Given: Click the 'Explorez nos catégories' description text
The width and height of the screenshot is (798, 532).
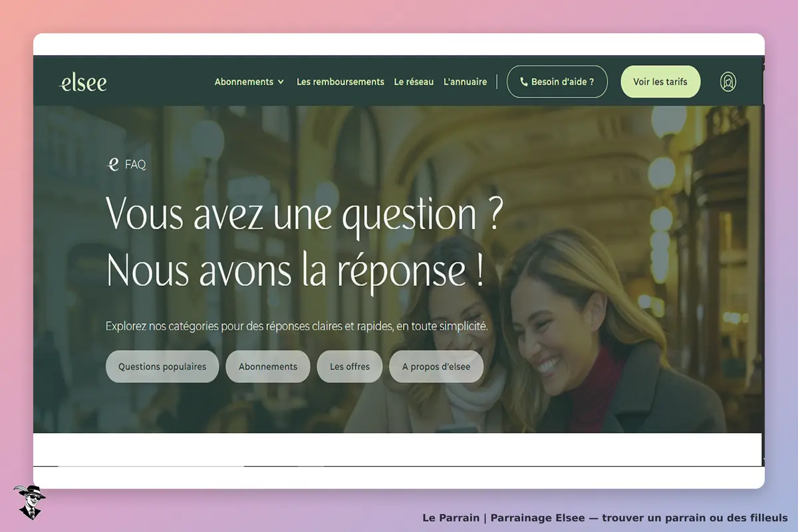Looking at the screenshot, I should click(x=297, y=327).
